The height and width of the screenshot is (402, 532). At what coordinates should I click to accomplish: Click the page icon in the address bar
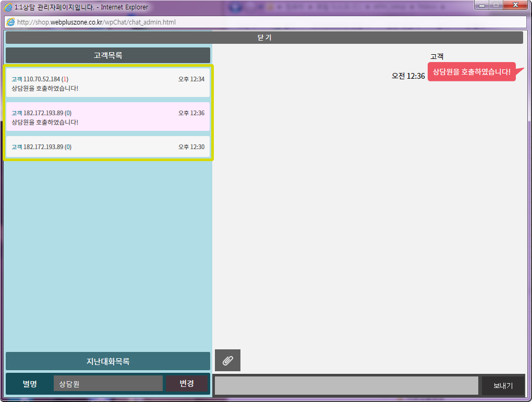[10, 22]
